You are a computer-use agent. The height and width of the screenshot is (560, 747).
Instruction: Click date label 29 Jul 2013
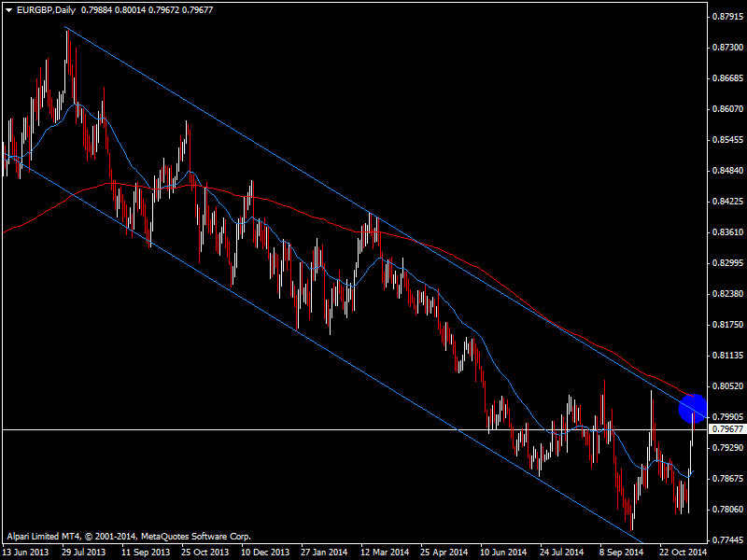84,553
